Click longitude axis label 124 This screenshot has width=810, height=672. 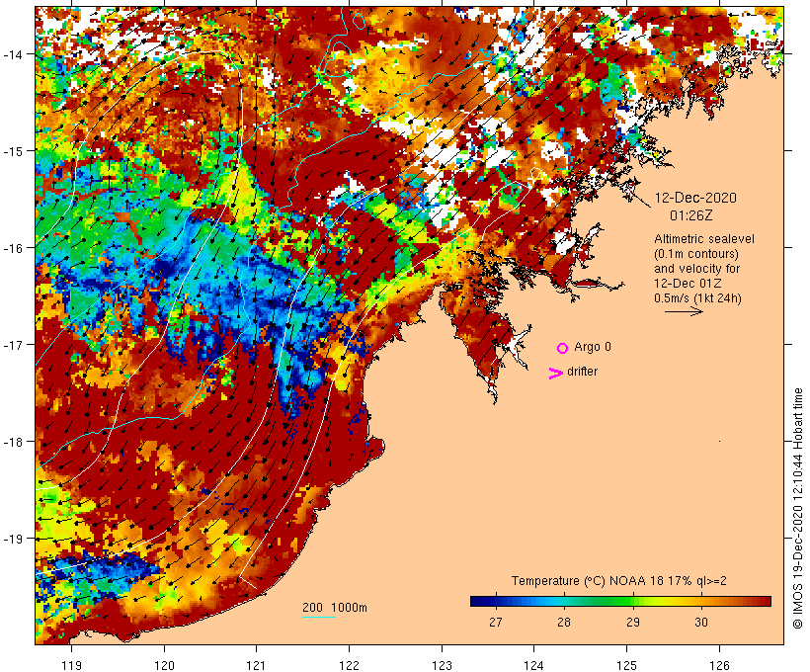(x=533, y=665)
